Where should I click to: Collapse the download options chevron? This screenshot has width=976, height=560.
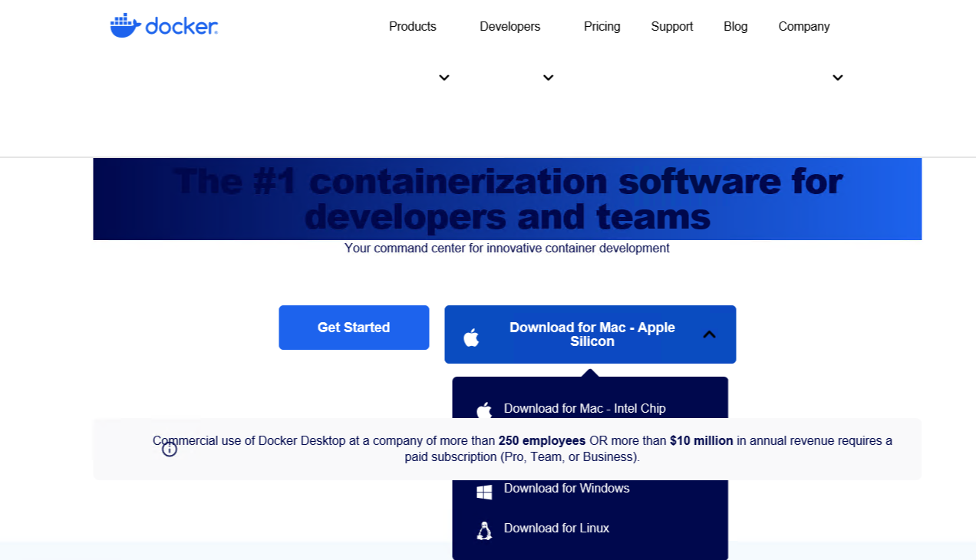(709, 334)
